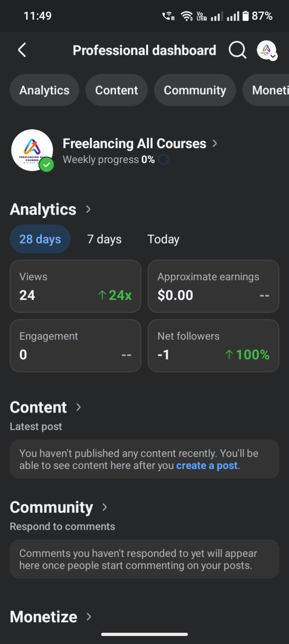Expand the Community section arrow
Screen dimensions: 289x644
tap(105, 507)
